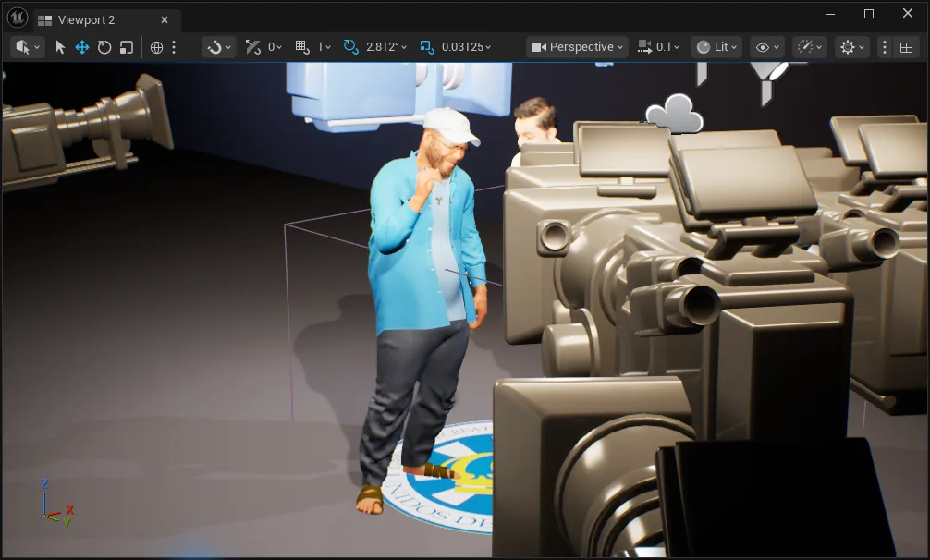
Task: Open surface snapping magnet dropdown
Action: coord(219,47)
